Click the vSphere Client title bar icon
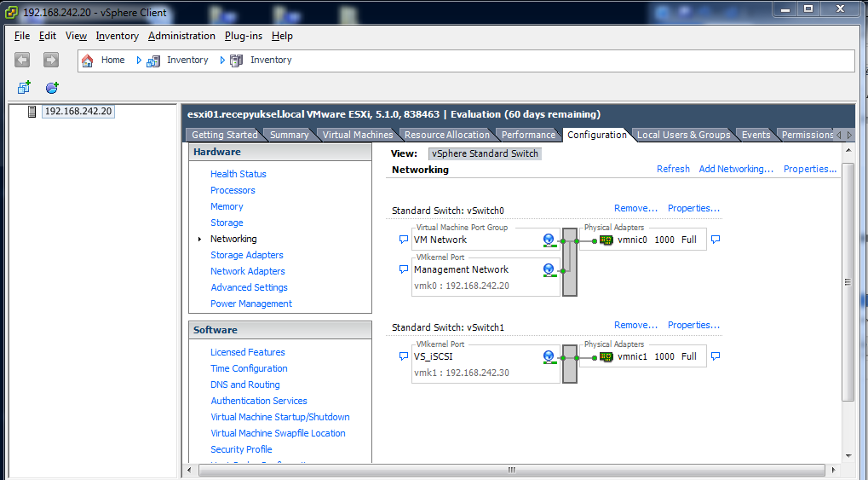 coord(11,12)
